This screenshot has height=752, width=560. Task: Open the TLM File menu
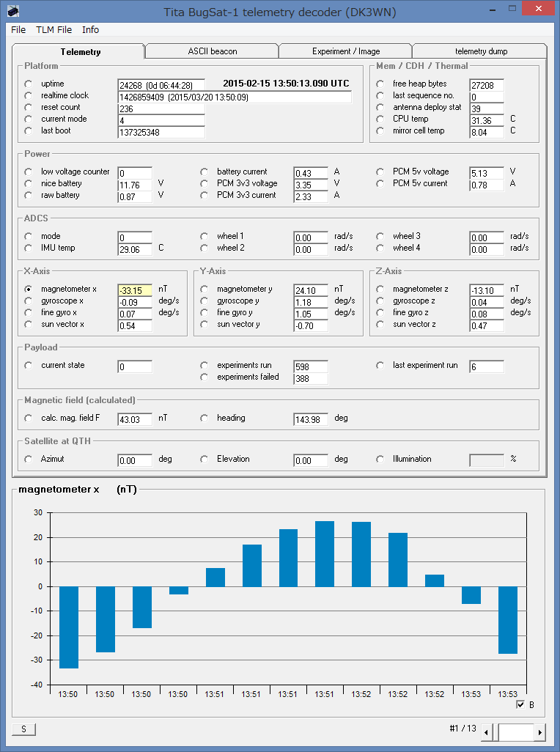[54, 30]
